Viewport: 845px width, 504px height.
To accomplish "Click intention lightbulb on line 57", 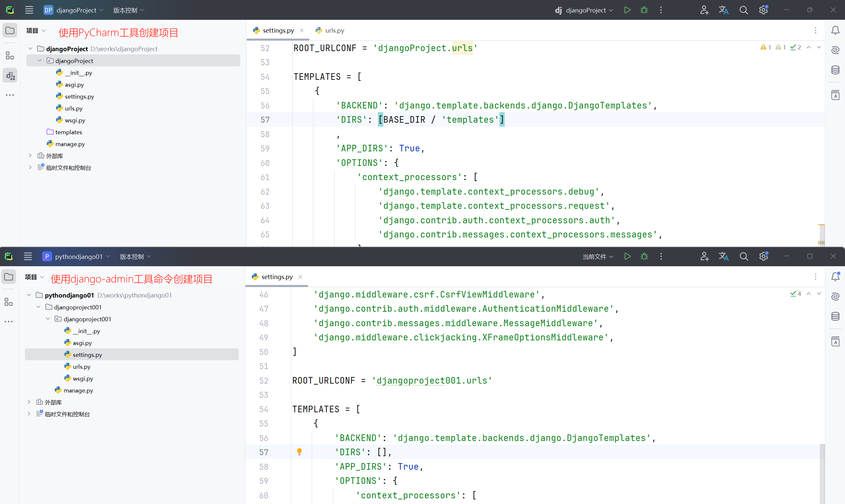I will 299,452.
